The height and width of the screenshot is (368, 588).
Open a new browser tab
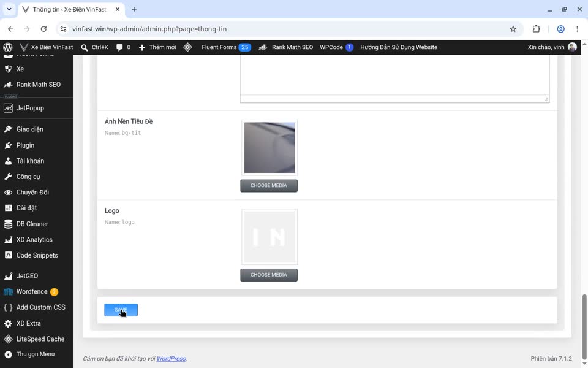pyautogui.click(x=134, y=9)
